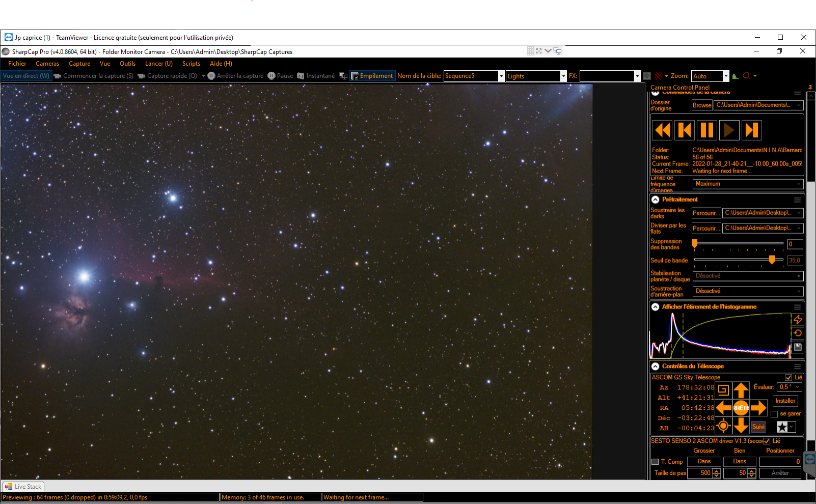The height and width of the screenshot is (504, 816).
Task: Pause the folder monitor playback
Action: pyautogui.click(x=707, y=130)
